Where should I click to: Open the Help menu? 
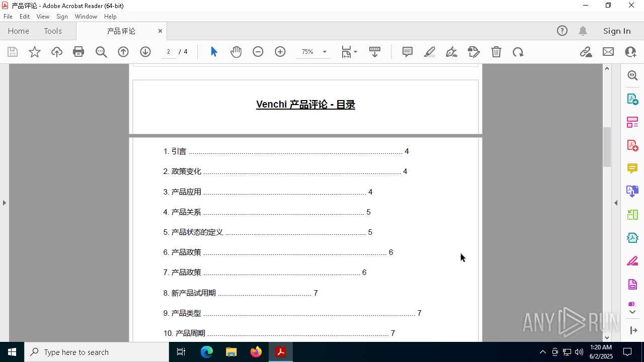pos(110,17)
